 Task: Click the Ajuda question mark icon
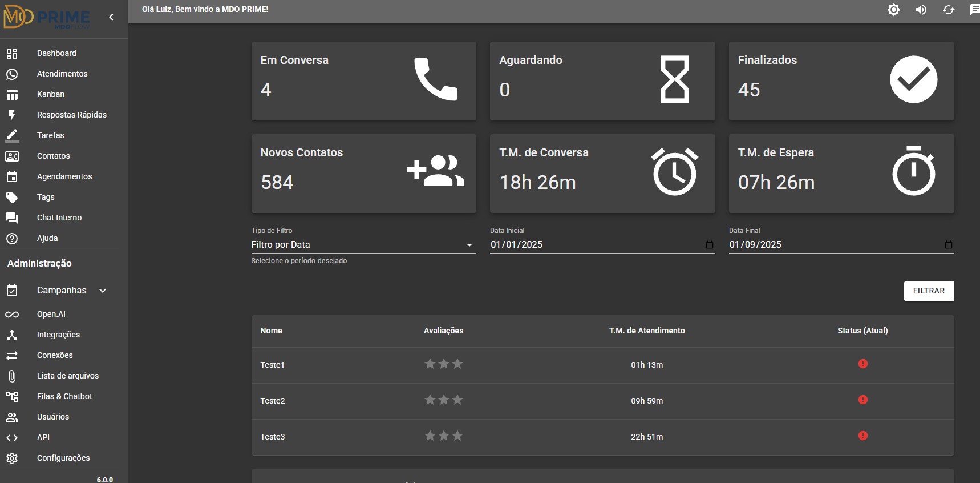click(12, 239)
